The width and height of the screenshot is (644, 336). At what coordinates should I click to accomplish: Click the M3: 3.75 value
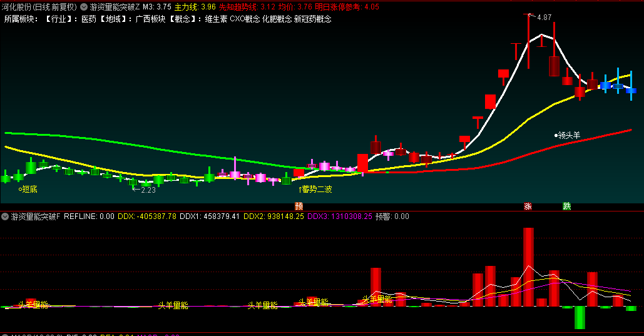pyautogui.click(x=157, y=7)
